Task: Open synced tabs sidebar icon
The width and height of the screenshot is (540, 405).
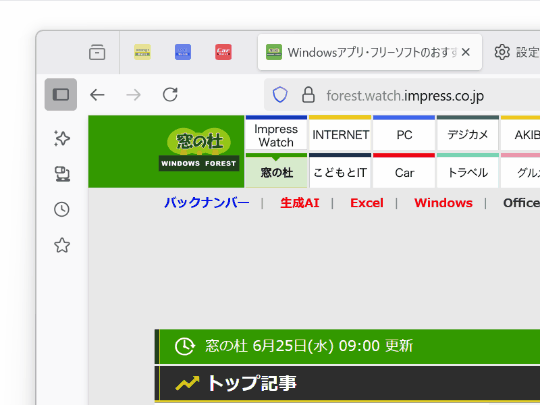Action: pyautogui.click(x=62, y=174)
